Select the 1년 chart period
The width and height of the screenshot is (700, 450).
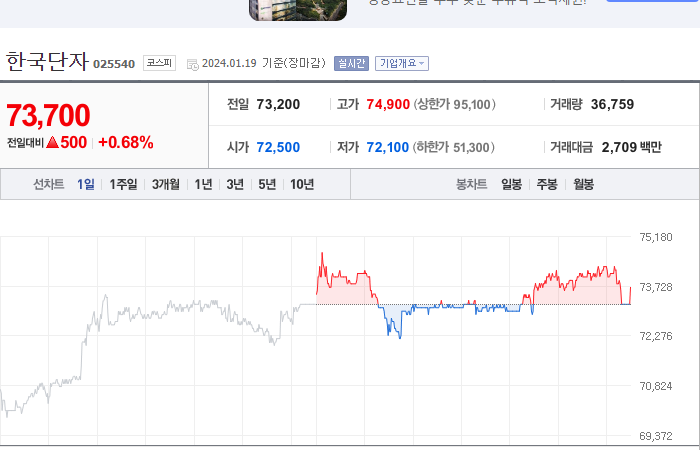click(203, 184)
